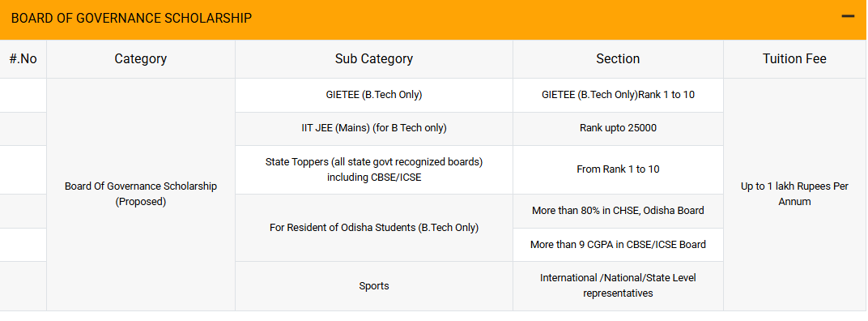Select the Tuition Fee column header
This screenshot has height=321, width=868.
(794, 58)
